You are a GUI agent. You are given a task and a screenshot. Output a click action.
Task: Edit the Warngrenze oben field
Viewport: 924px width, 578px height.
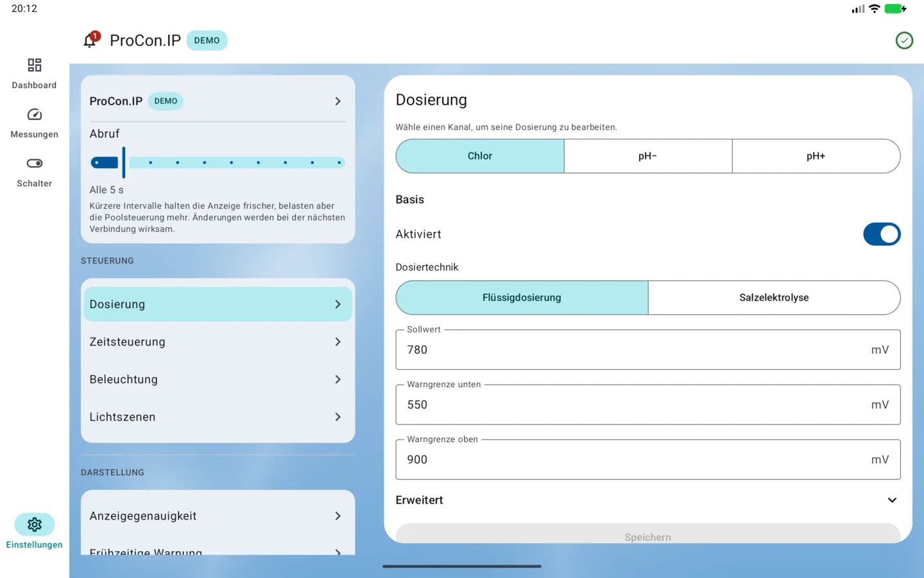648,459
